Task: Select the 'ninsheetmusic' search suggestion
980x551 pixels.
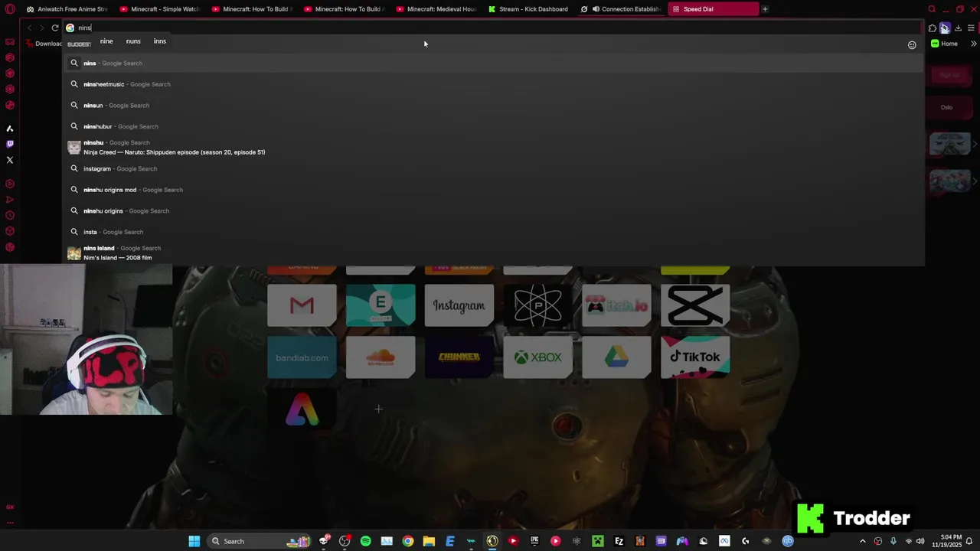Action: pyautogui.click(x=494, y=84)
